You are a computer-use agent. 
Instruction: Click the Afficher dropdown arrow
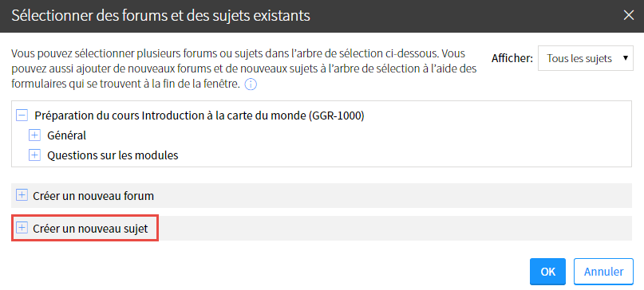coord(626,58)
